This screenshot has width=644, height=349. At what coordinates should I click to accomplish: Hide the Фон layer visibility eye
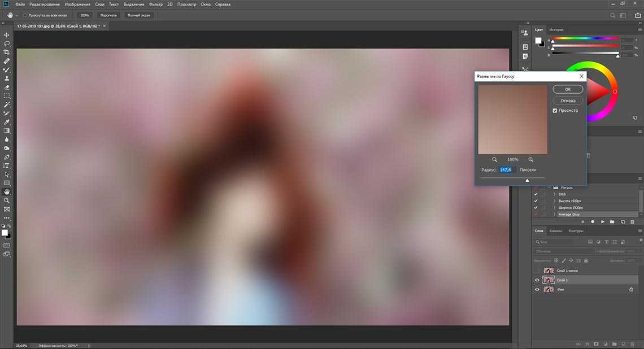[x=537, y=289]
